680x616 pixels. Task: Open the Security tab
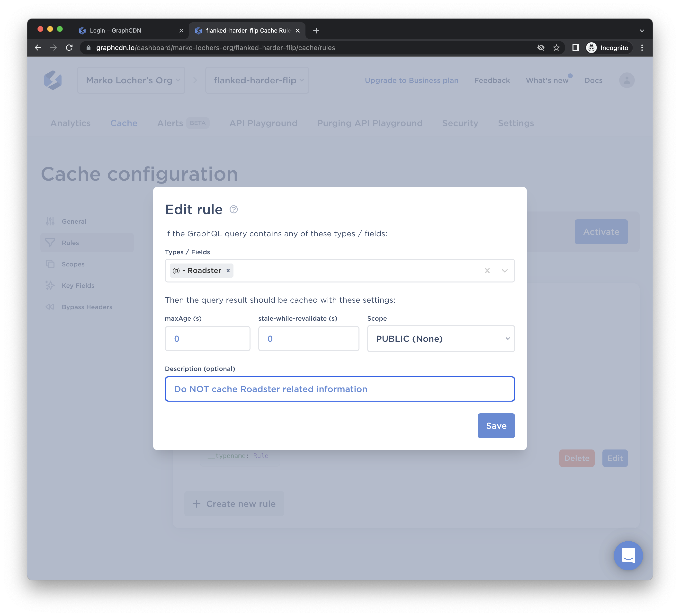(460, 123)
